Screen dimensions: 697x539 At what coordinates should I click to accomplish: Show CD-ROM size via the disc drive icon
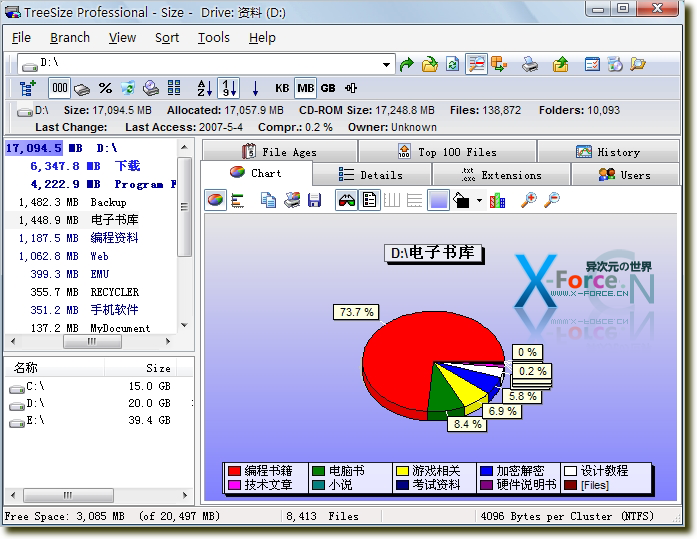click(151, 88)
